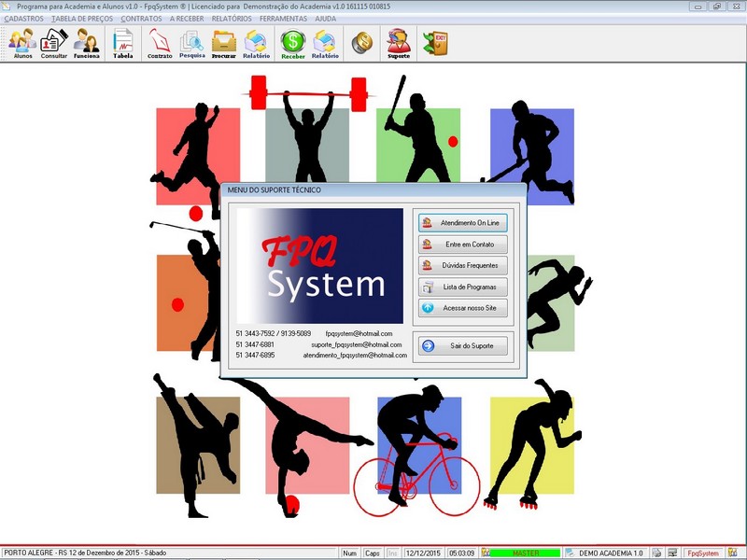Click the FPQ System logo image
Viewport: 747px width, 560px height.
pyautogui.click(x=319, y=266)
